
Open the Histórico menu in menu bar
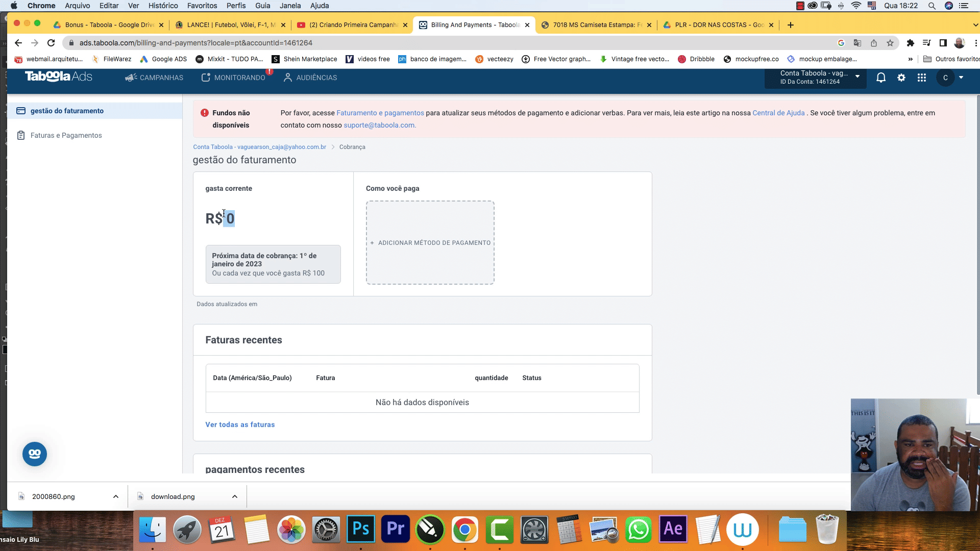click(x=163, y=6)
